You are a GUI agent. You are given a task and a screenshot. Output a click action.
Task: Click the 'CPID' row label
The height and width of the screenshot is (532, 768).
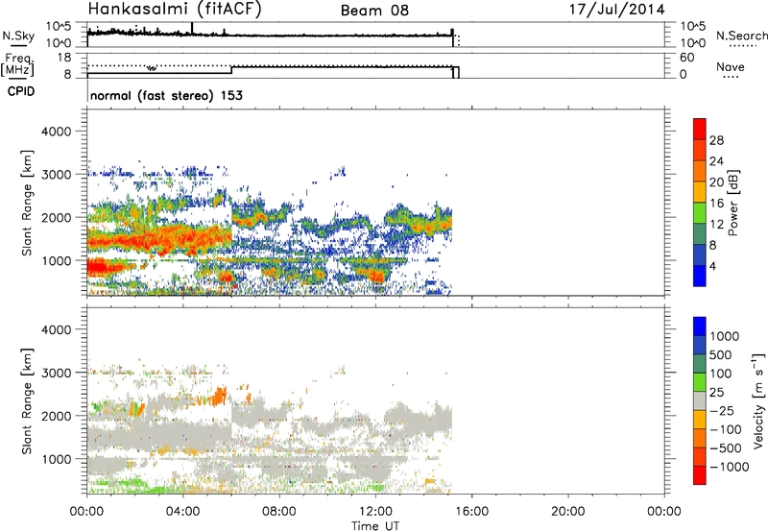coord(21,91)
